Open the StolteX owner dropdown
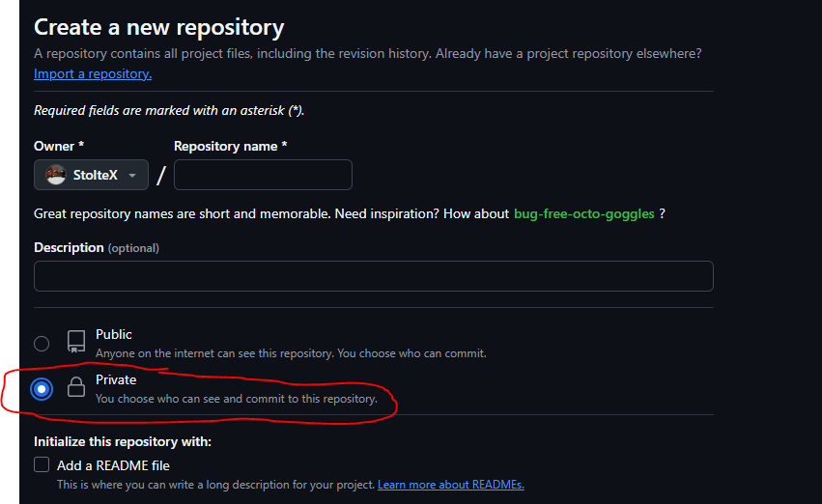 click(91, 175)
